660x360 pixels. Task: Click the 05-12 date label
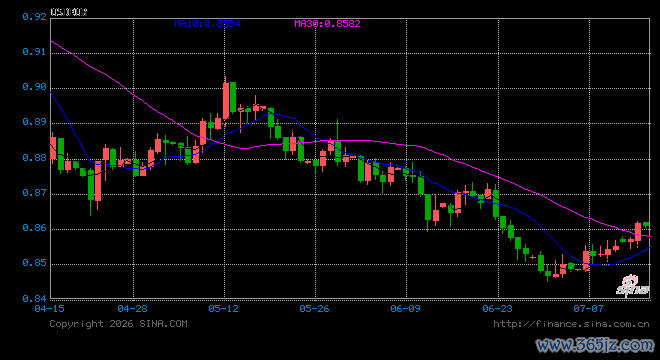(224, 309)
